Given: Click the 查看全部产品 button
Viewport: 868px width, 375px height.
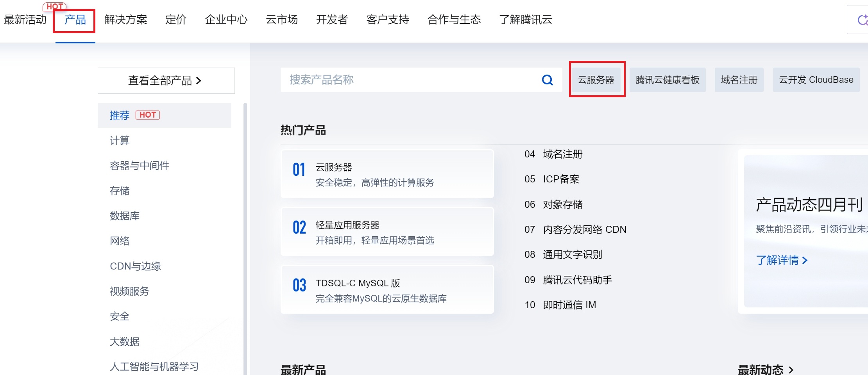Looking at the screenshot, I should [166, 80].
